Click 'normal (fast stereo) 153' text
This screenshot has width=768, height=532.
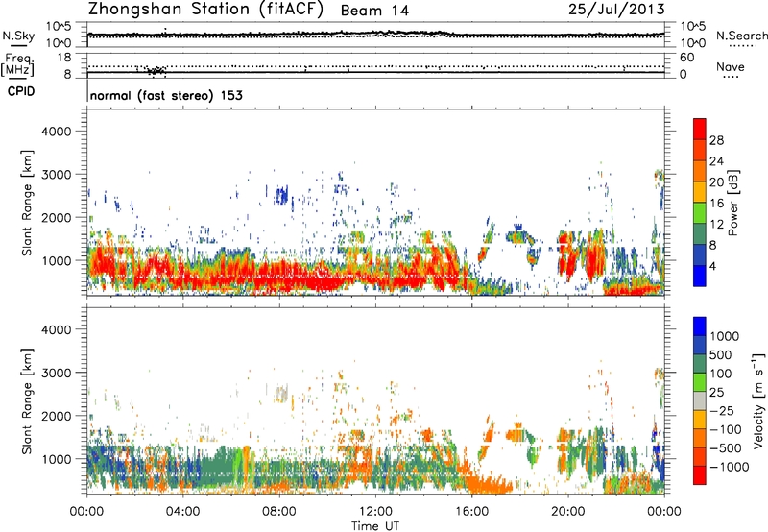pos(166,95)
